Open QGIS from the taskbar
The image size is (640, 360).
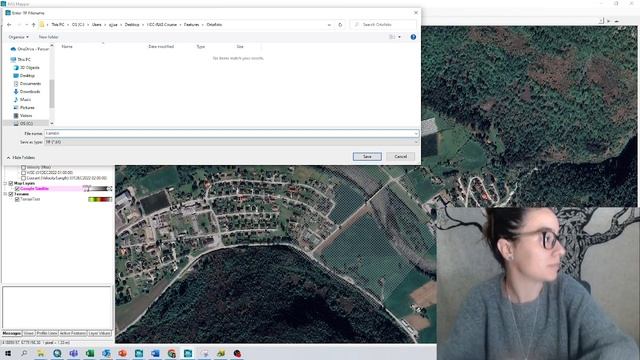(x=57, y=353)
